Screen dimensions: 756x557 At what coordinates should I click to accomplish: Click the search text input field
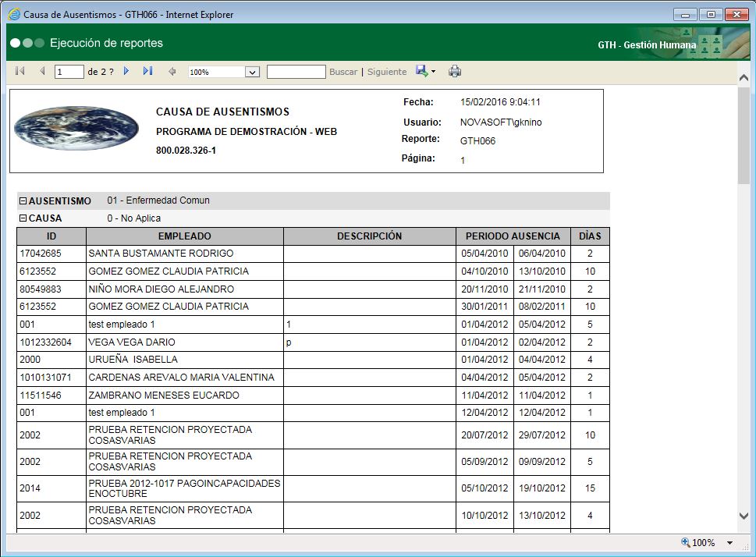click(x=296, y=72)
